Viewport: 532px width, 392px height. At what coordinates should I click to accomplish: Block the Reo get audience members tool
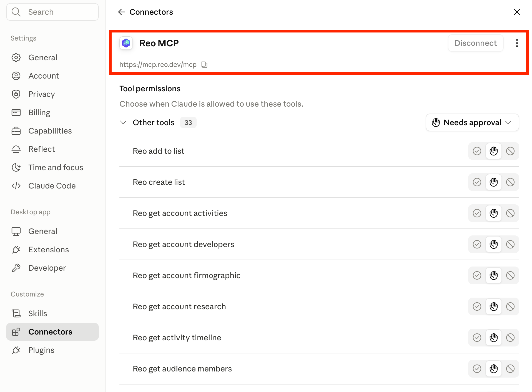[x=510, y=369]
